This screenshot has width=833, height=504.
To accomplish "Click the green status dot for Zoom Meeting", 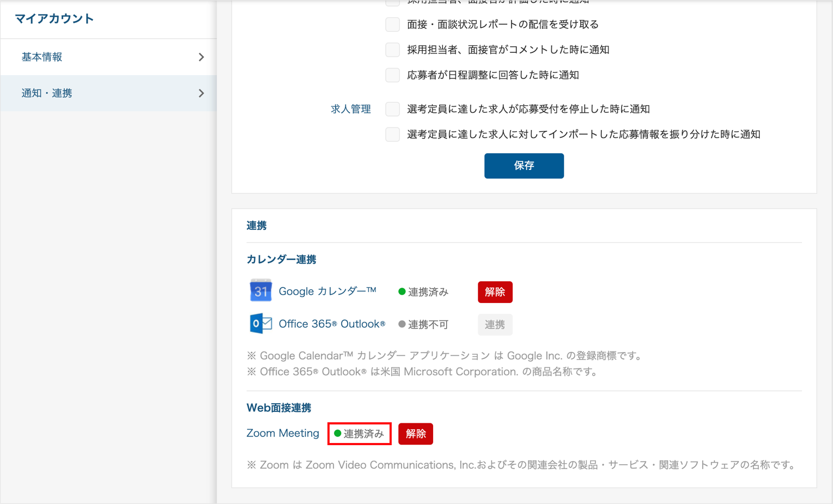I will pos(338,433).
